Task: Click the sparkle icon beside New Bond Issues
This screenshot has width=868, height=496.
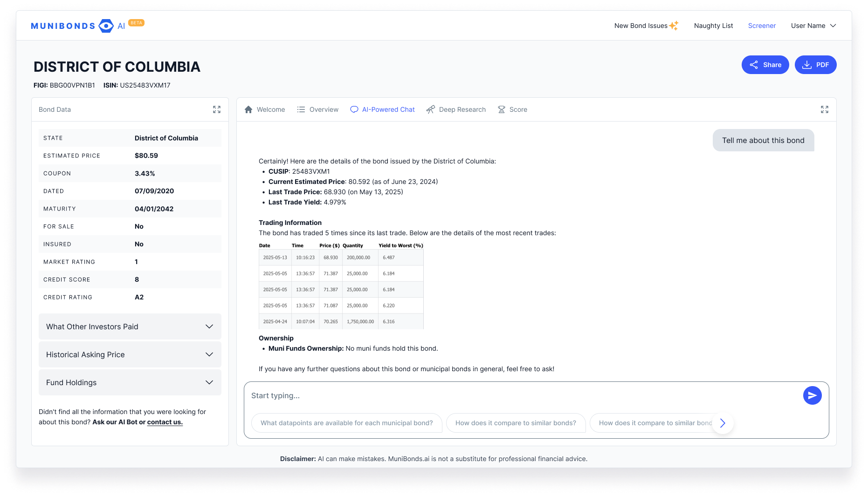Action: (x=674, y=26)
